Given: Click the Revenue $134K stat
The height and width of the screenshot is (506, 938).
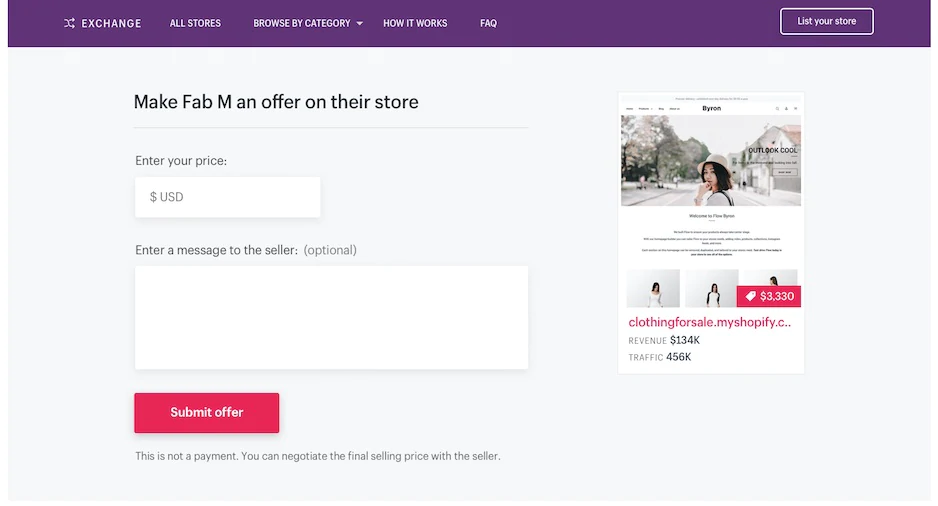Looking at the screenshot, I should click(x=664, y=341).
